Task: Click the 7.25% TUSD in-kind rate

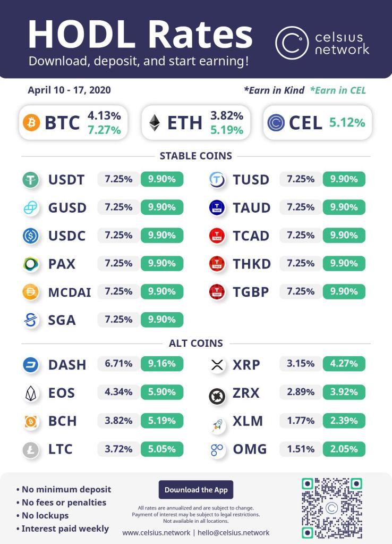Action: click(x=301, y=179)
